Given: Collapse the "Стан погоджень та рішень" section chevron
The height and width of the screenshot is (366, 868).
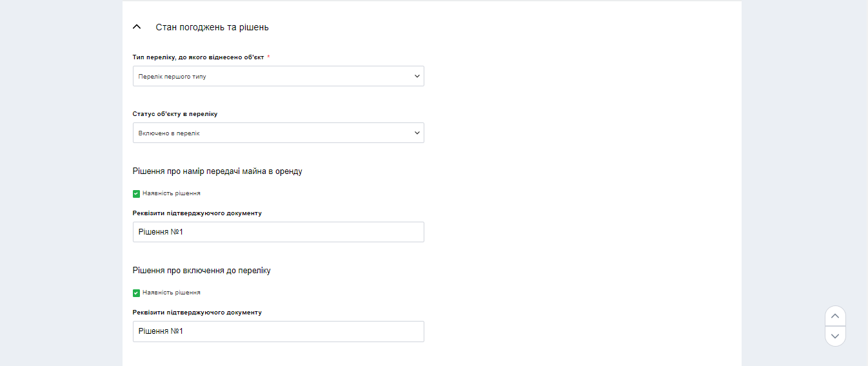Looking at the screenshot, I should (x=136, y=27).
